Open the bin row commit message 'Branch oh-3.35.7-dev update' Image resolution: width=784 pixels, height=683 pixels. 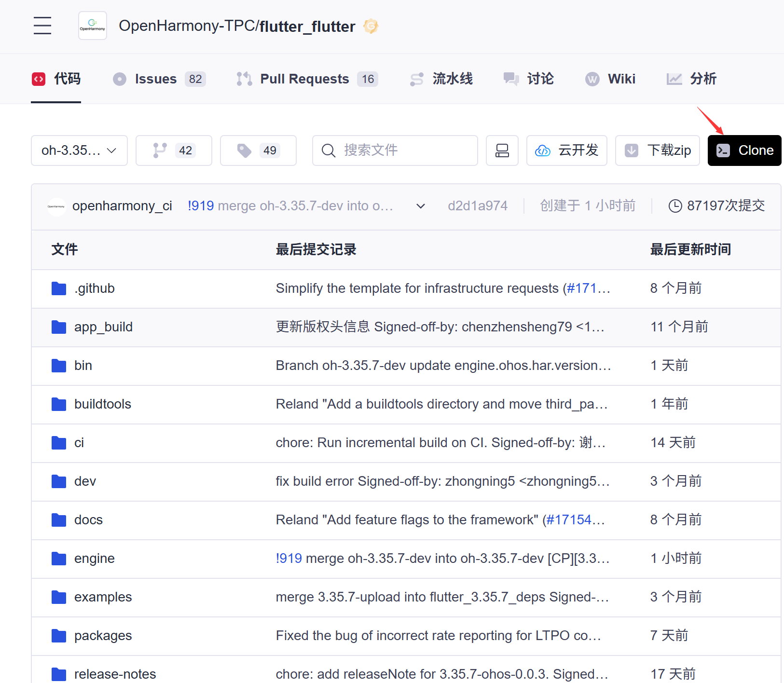click(x=443, y=366)
